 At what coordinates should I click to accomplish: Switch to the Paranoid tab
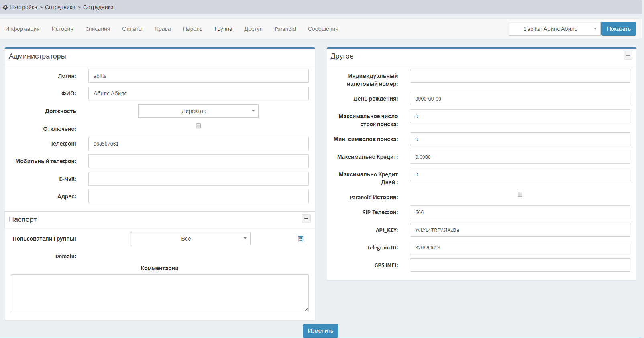pos(285,29)
